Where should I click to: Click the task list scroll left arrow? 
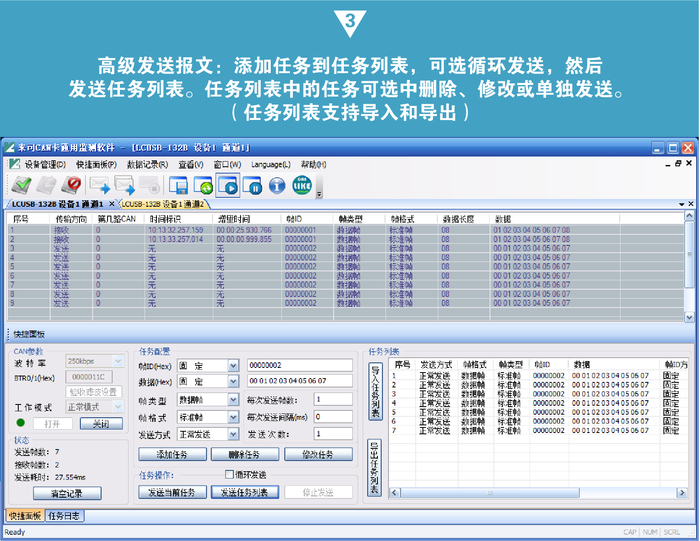click(395, 493)
